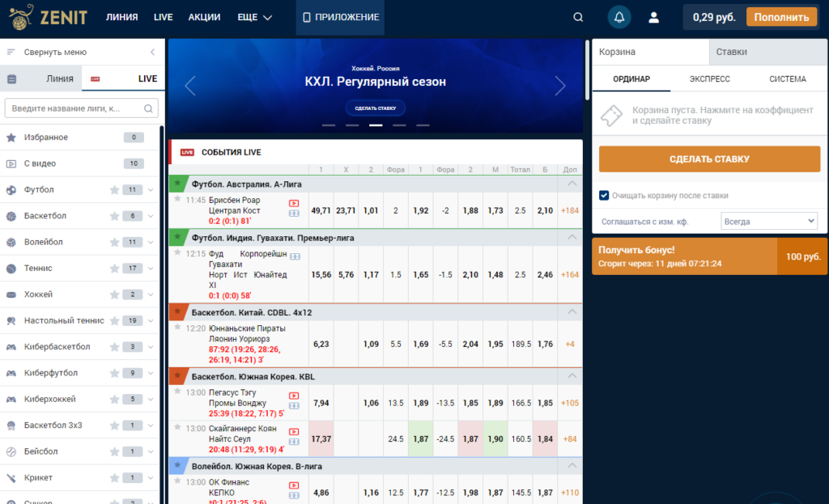Favorite the Хоккей category star
829x504 pixels.
point(114,294)
